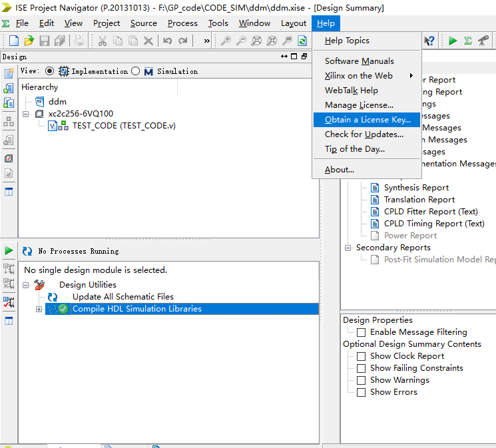Open CPLD Timing Report (Text)
This screenshot has width=496, height=448.
(434, 224)
